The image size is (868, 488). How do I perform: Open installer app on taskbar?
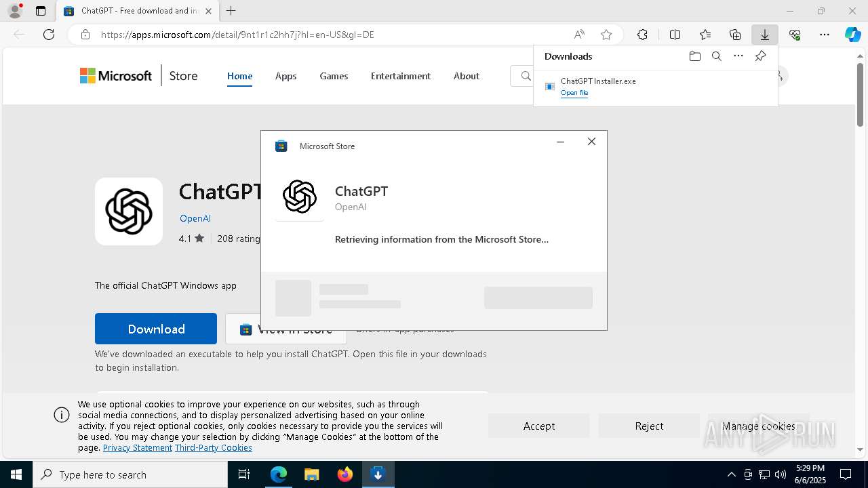(x=378, y=474)
